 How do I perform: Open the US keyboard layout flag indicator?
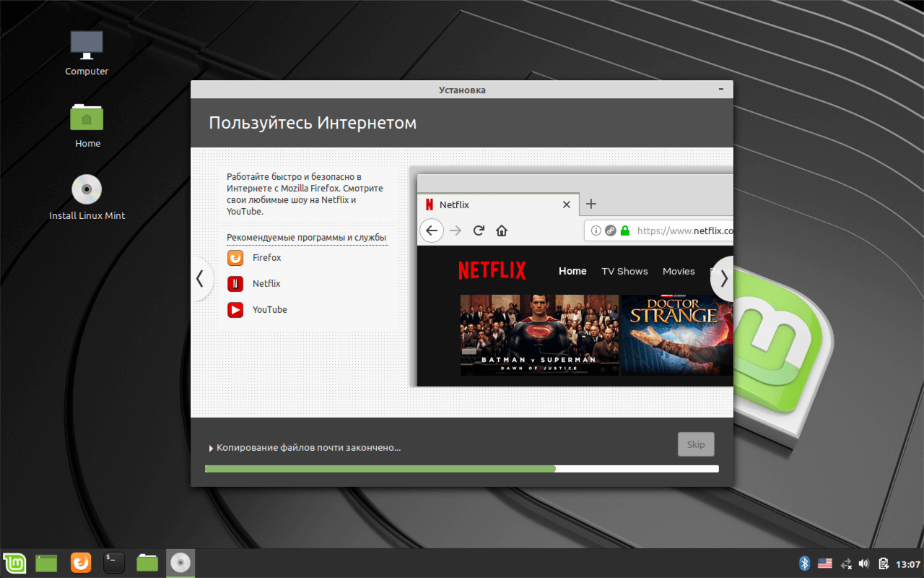[x=825, y=564]
